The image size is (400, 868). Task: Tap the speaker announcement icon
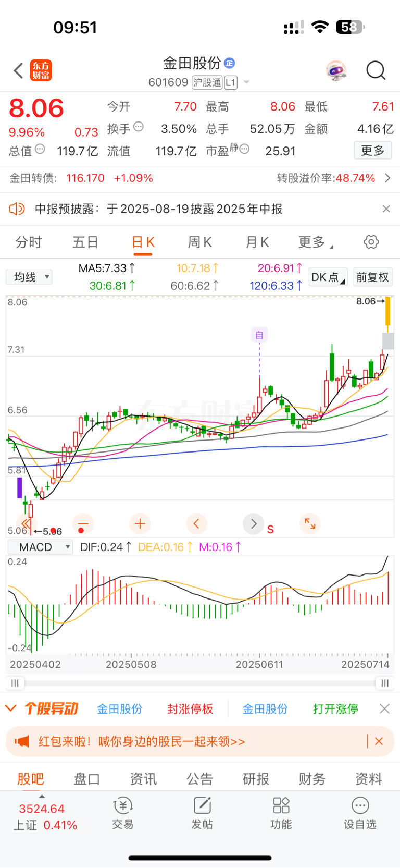coord(17,209)
